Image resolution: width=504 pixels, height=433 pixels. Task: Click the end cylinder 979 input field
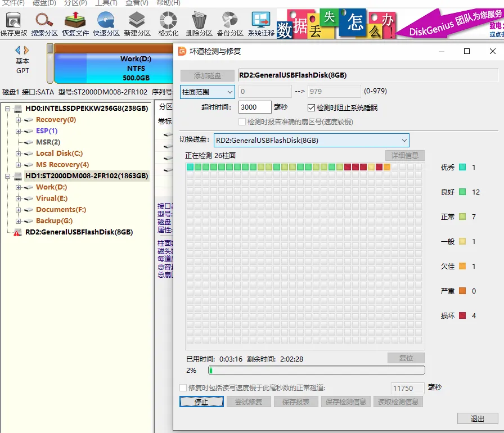(334, 92)
